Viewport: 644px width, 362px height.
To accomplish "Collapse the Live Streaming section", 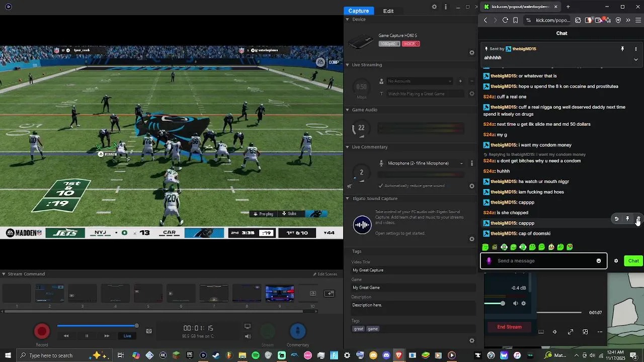I will point(347,65).
